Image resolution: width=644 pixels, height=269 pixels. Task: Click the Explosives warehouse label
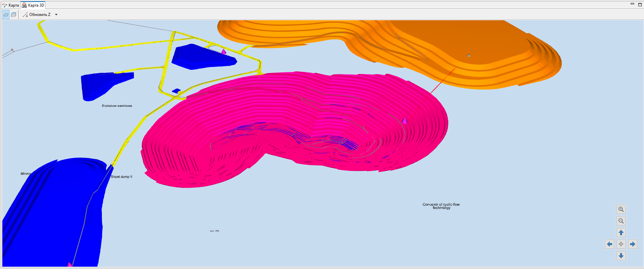pos(117,106)
